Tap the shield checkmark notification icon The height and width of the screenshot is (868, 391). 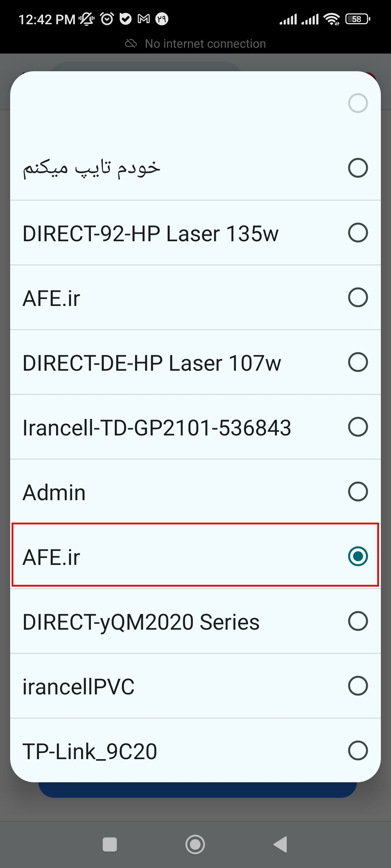(x=126, y=18)
